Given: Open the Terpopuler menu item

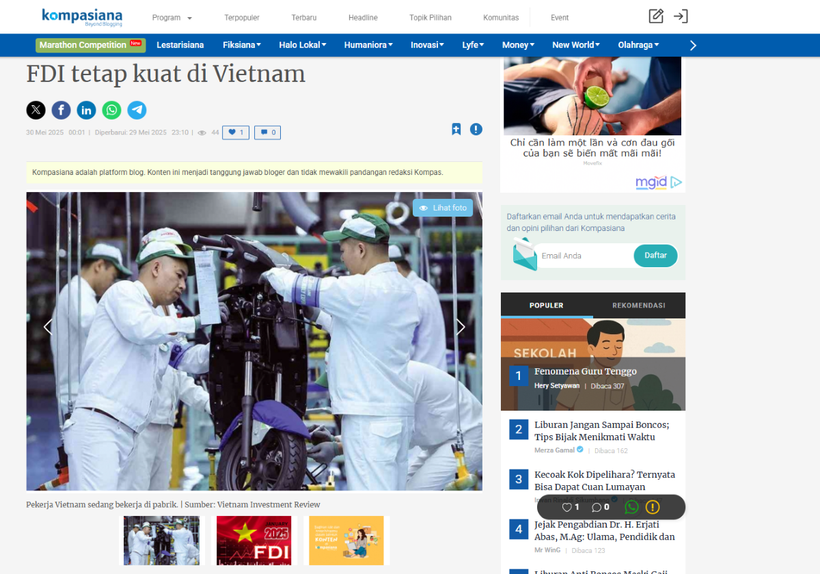Looking at the screenshot, I should [x=241, y=18].
